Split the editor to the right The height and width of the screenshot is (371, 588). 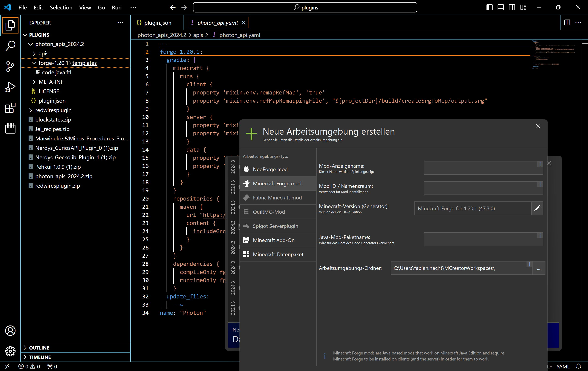coord(567,23)
